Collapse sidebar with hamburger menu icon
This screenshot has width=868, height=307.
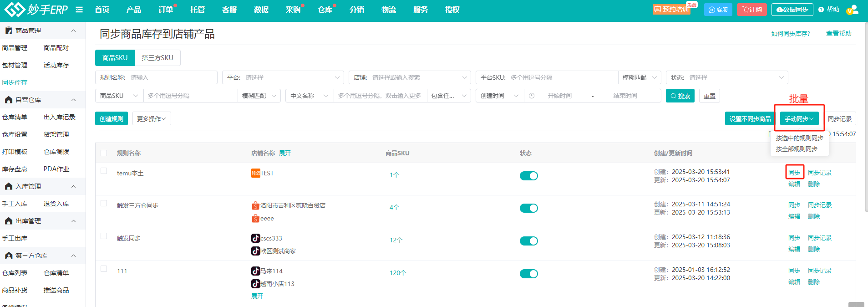click(79, 10)
